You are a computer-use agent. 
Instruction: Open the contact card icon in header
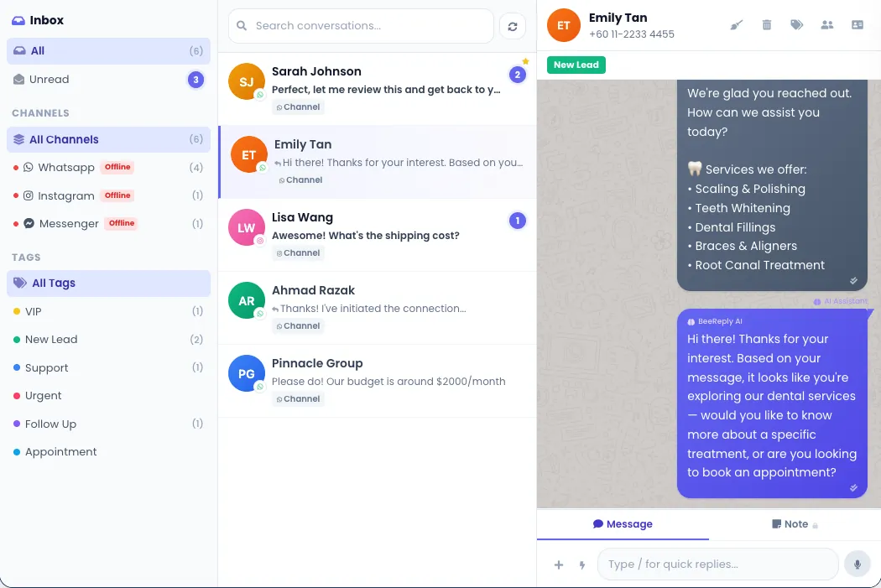(x=858, y=24)
